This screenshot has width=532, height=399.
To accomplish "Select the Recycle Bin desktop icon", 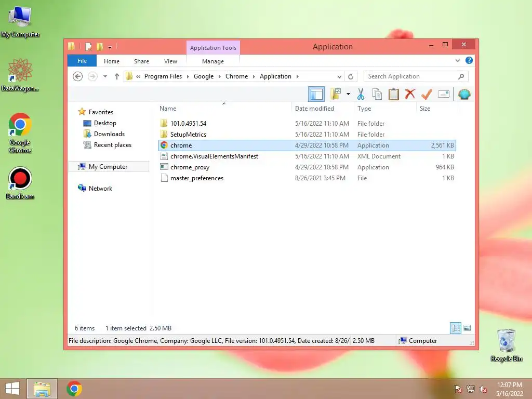I will click(x=506, y=345).
